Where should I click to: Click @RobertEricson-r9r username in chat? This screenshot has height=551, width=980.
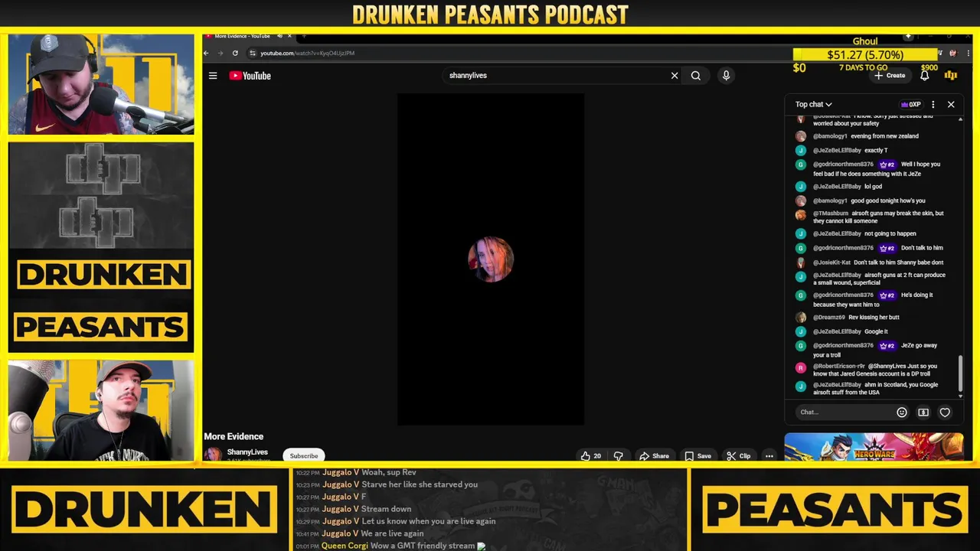click(x=839, y=366)
